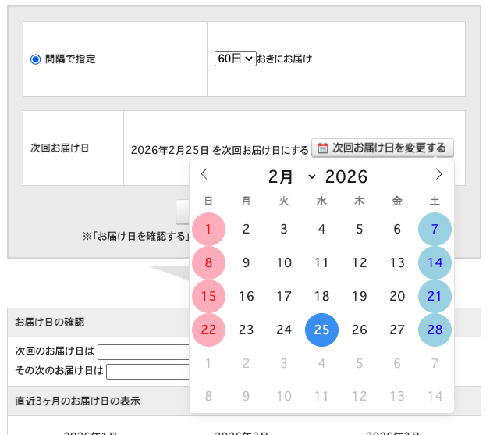Choose February 22 in the calendar
Image resolution: width=504 pixels, height=435 pixels.
[x=208, y=330]
